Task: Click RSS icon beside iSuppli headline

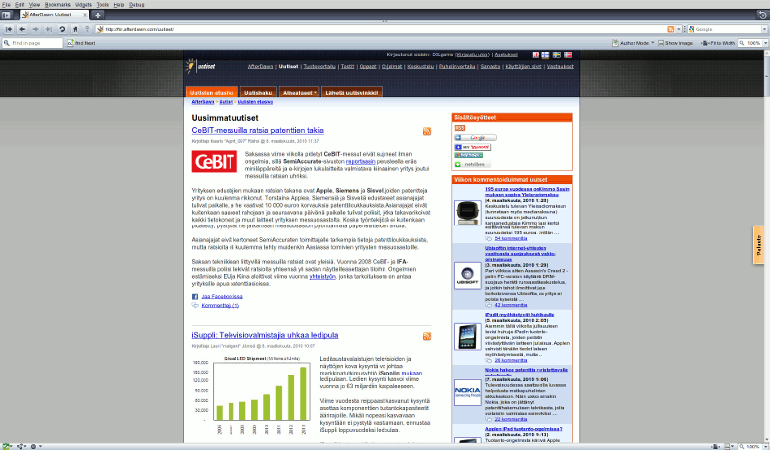Action: 427,336
